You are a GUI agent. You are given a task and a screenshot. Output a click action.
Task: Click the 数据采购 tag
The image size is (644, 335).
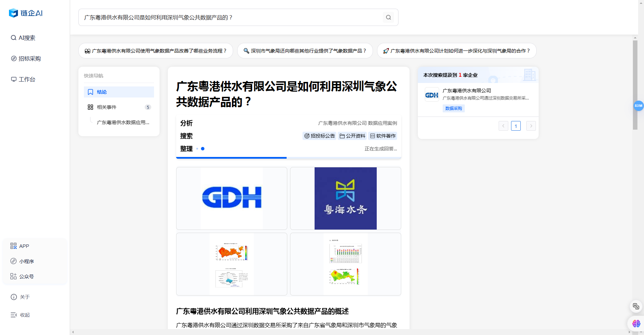[x=453, y=108]
